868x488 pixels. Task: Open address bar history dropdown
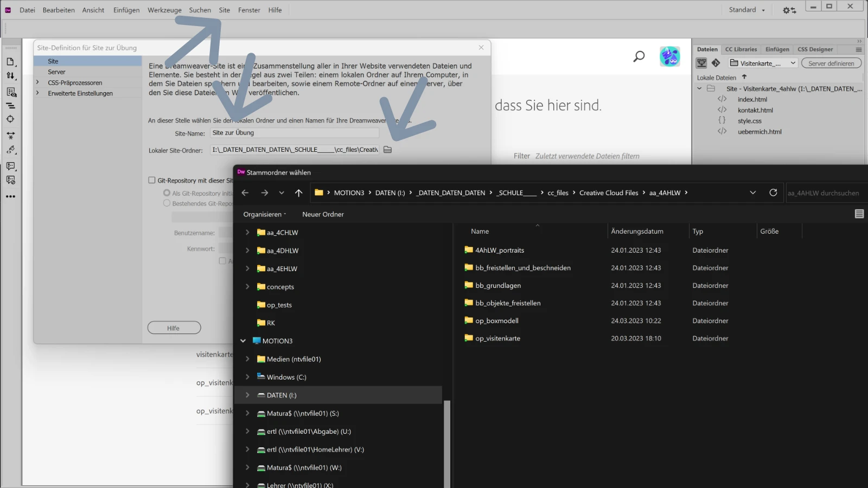point(753,192)
